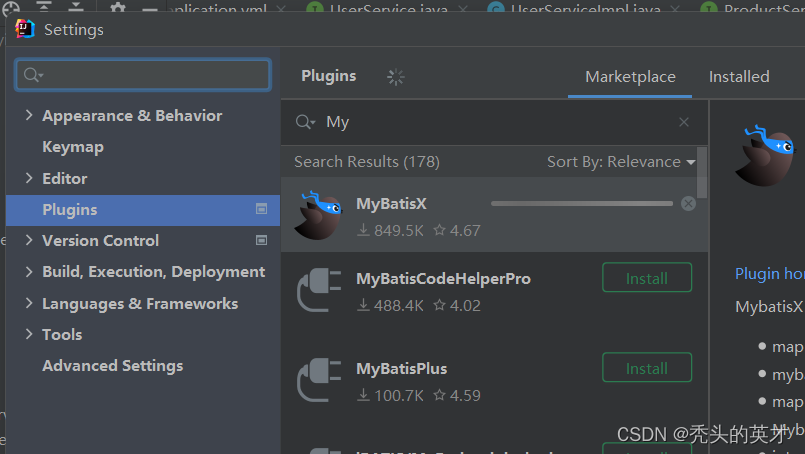The height and width of the screenshot is (454, 805).
Task: Select the MyBatisCodeHelperPro plugin name
Action: pyautogui.click(x=444, y=279)
